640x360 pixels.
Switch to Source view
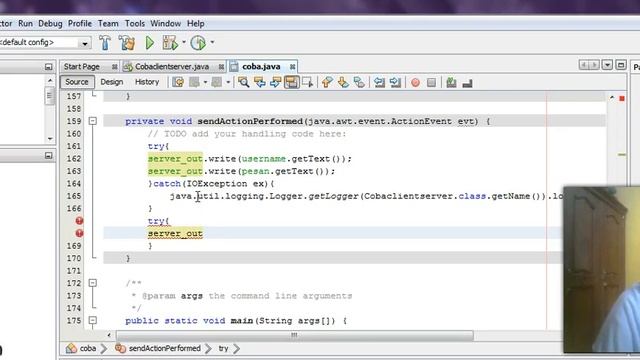click(77, 82)
